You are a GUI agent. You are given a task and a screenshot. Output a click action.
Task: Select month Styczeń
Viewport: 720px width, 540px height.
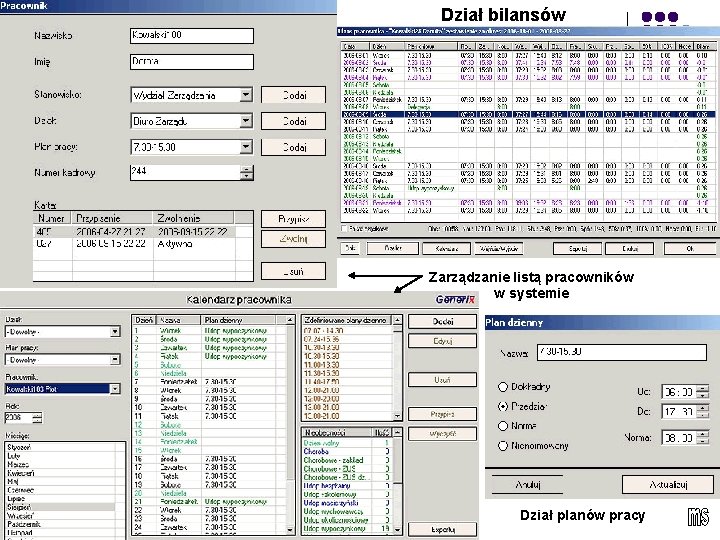point(60,447)
